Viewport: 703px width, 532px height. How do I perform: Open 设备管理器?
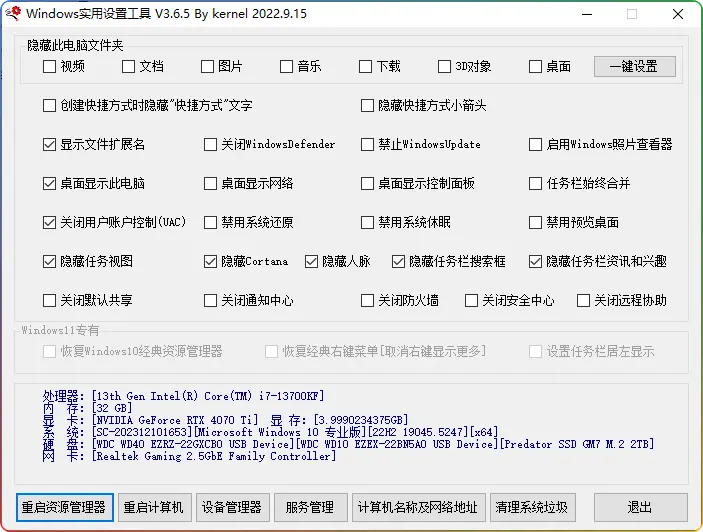(x=233, y=507)
